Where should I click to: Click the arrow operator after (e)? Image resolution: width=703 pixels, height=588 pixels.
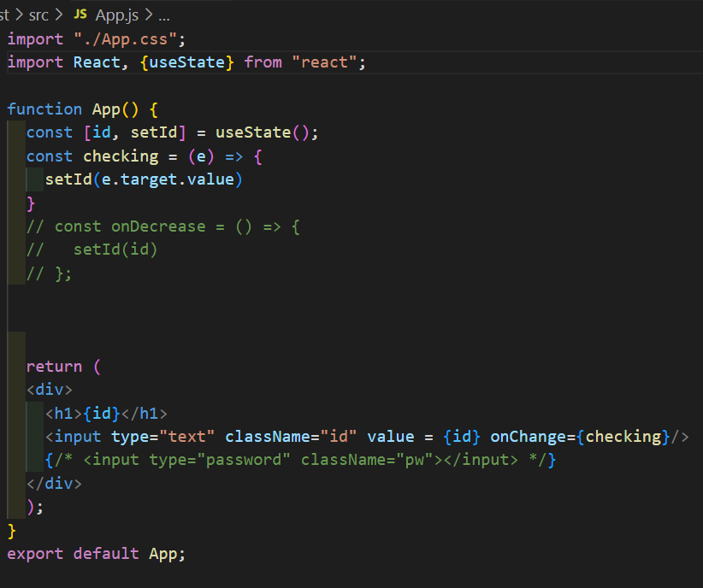pos(234,156)
